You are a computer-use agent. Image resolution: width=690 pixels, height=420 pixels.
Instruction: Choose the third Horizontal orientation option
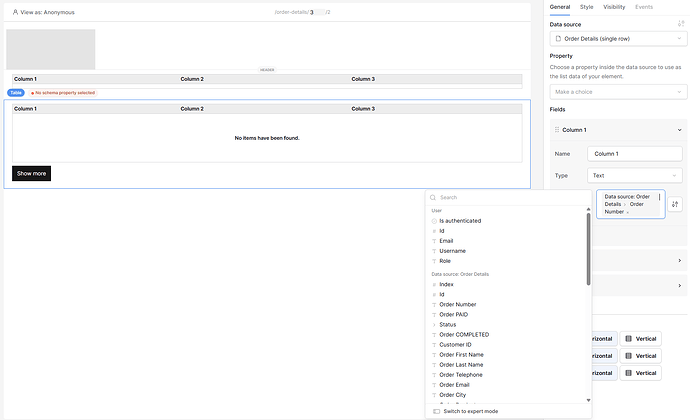(605, 373)
